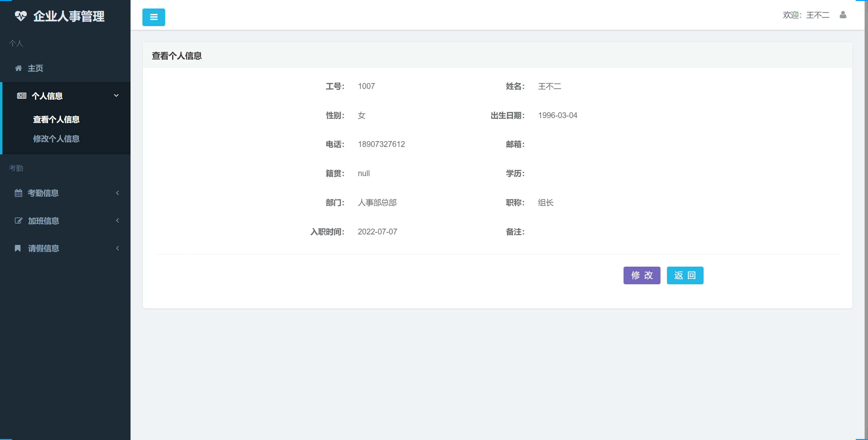Collapse the 个人信息 chevron
This screenshot has height=440, width=868.
click(116, 96)
